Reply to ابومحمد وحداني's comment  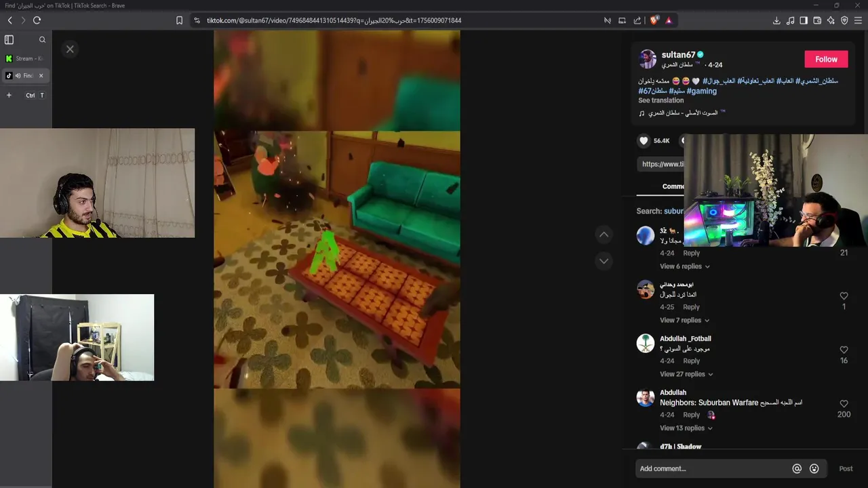[691, 307]
